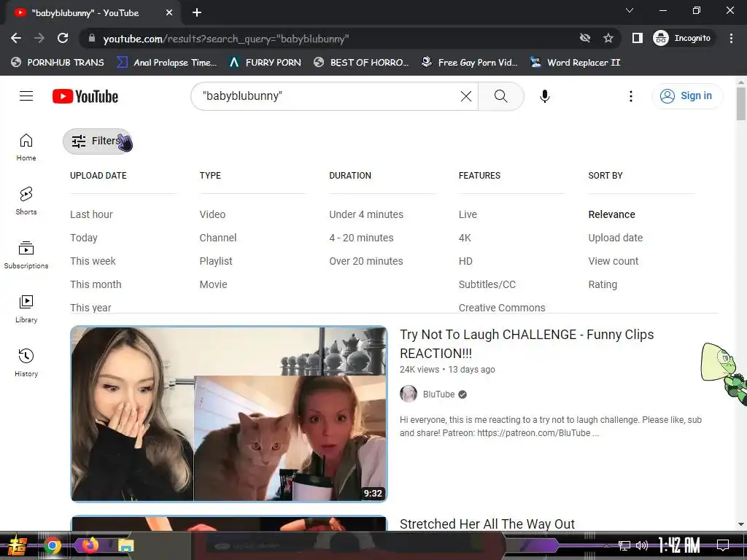Open Chrome from the taskbar
This screenshot has height=560, width=747.
[x=53, y=545]
